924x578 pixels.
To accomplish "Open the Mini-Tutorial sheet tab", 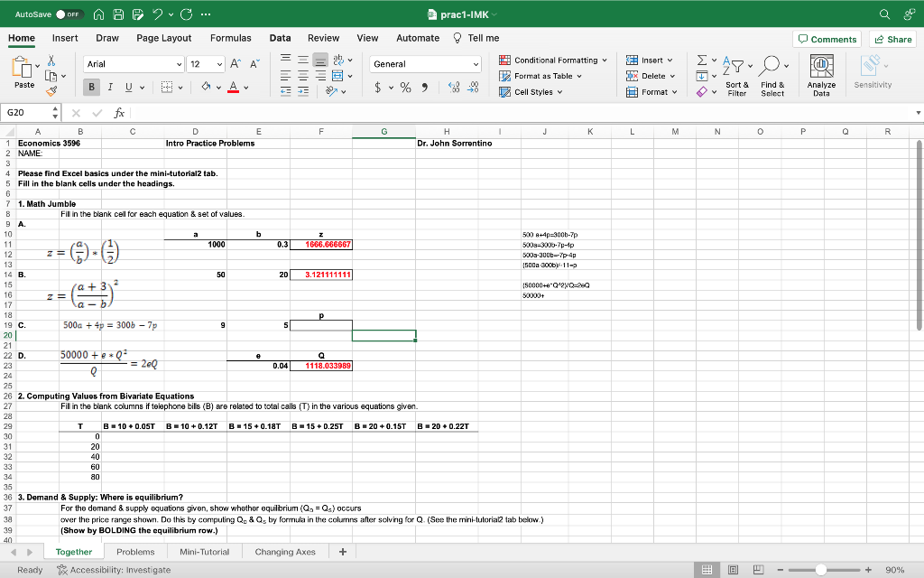I will pyautogui.click(x=205, y=551).
